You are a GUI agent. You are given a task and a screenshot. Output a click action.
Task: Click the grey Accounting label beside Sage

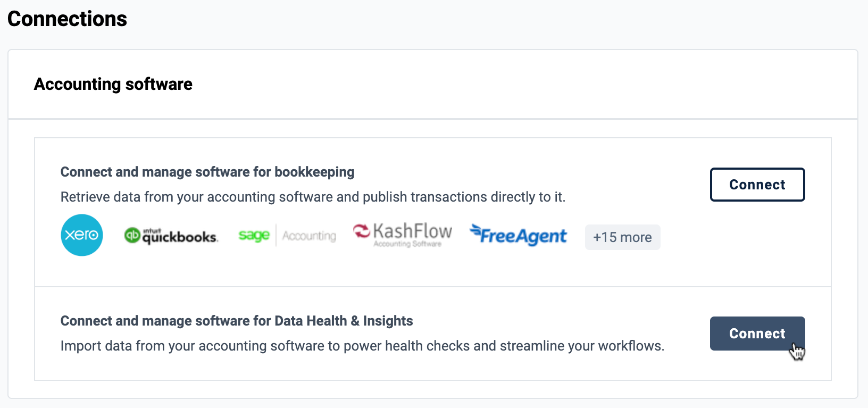(309, 236)
